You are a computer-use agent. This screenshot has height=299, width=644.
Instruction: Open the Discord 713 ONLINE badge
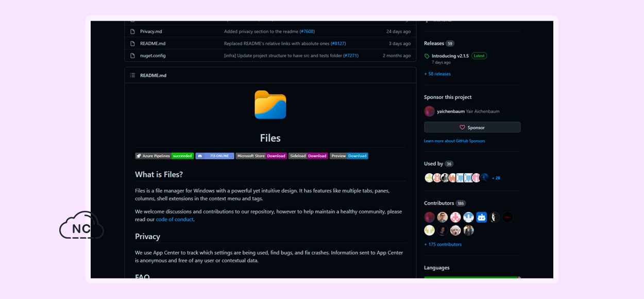click(215, 156)
